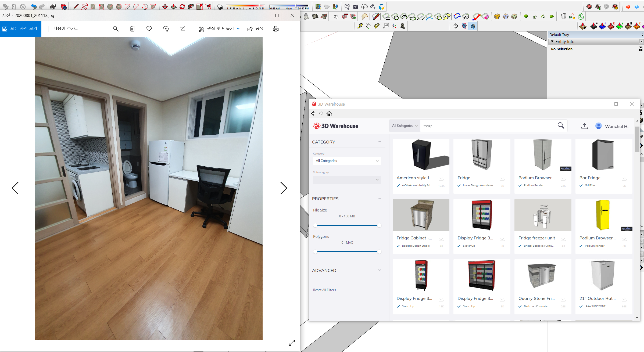644x352 pixels.
Task: Delete the photo using trash icon
Action: tap(132, 29)
